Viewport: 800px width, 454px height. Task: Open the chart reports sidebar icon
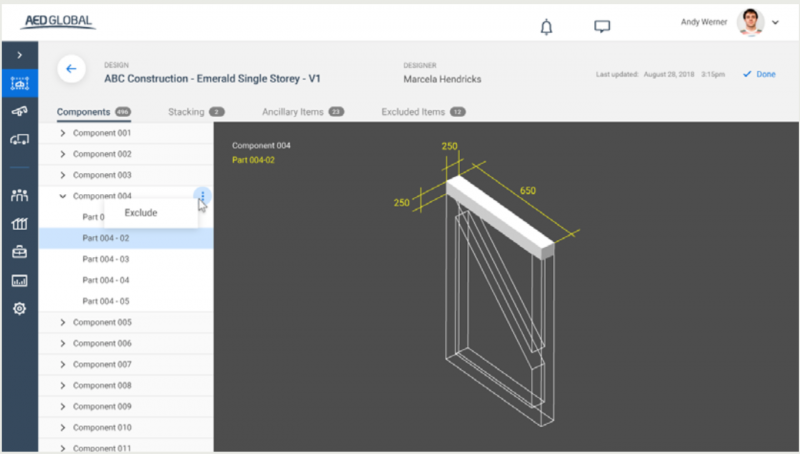[x=19, y=281]
